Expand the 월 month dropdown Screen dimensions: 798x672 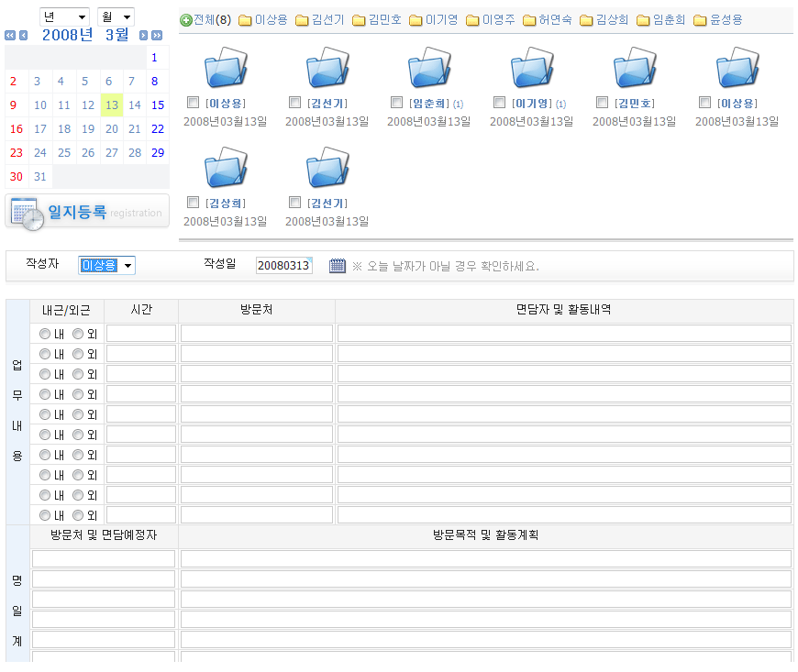coord(116,17)
